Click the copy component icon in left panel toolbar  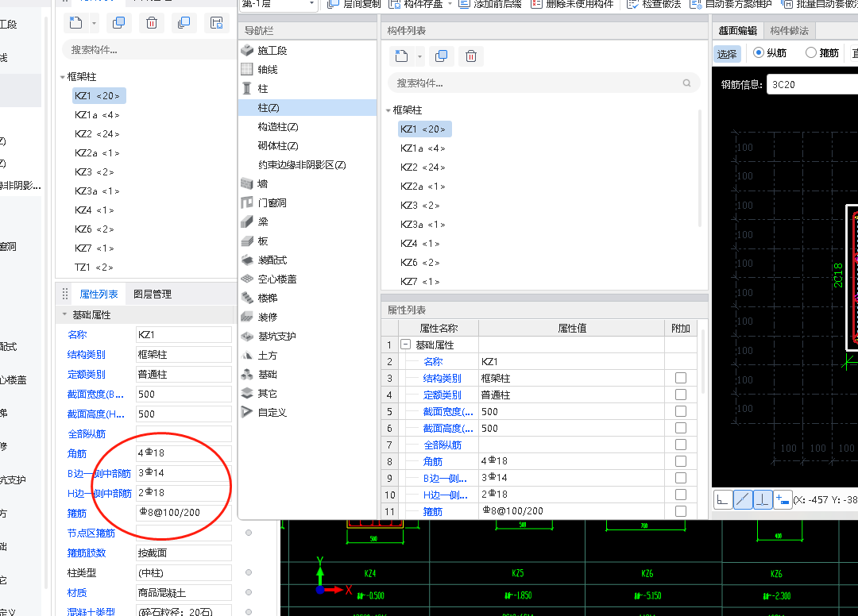[x=118, y=23]
